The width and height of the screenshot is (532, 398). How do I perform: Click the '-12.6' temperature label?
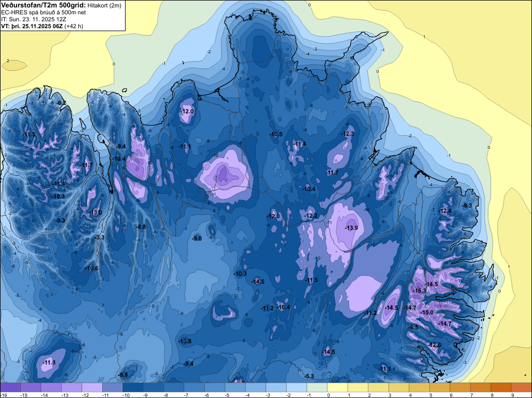pos(435,345)
